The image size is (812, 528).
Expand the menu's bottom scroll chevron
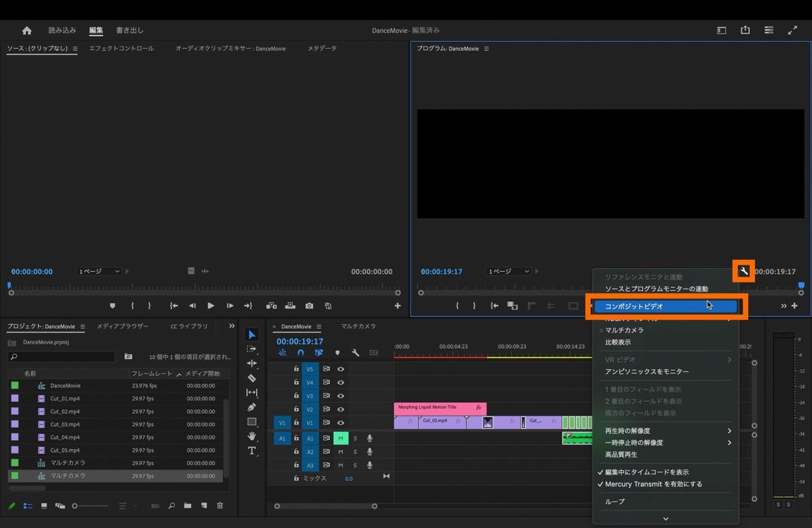click(665, 519)
